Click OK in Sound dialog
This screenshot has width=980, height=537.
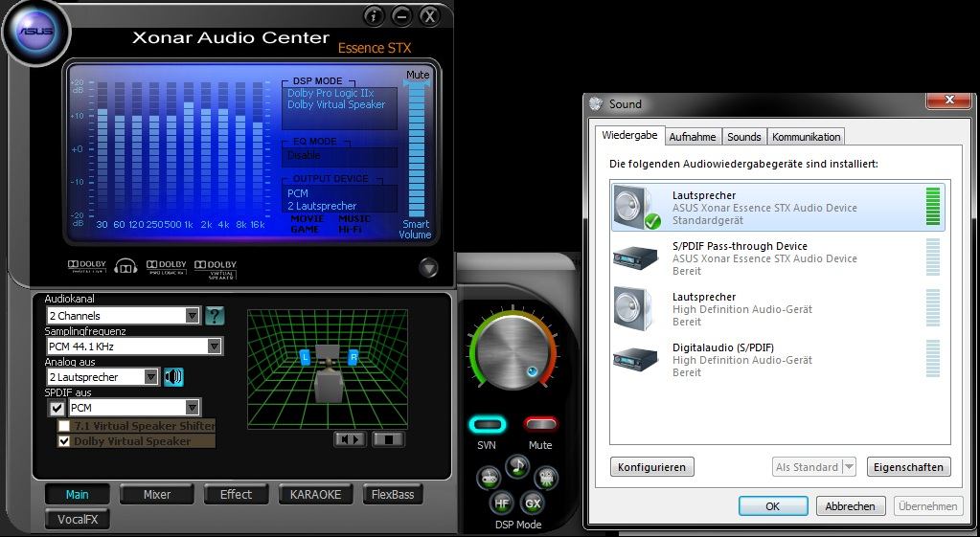point(773,506)
